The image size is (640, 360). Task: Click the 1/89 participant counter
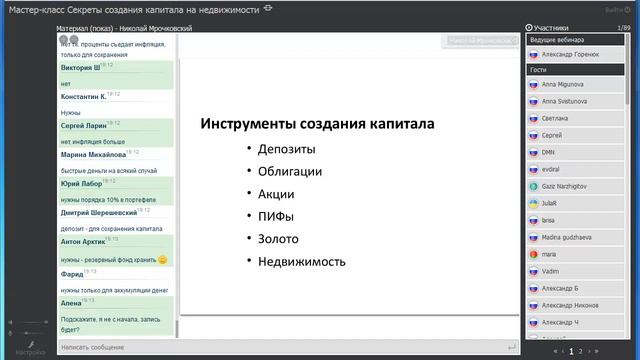point(624,28)
